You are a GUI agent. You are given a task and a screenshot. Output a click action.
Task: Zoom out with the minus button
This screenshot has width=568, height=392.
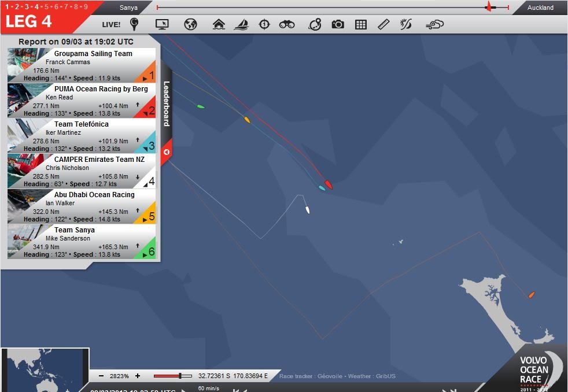coord(101,376)
